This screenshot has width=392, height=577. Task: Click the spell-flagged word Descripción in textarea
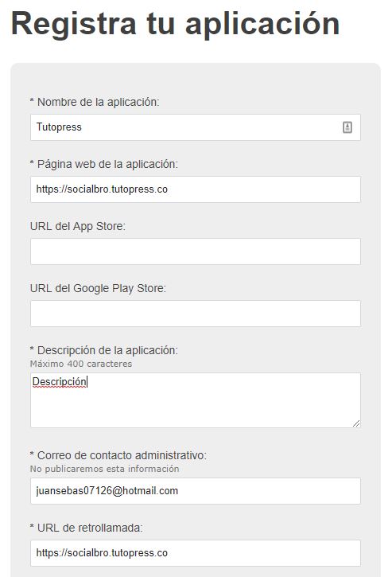(x=59, y=381)
